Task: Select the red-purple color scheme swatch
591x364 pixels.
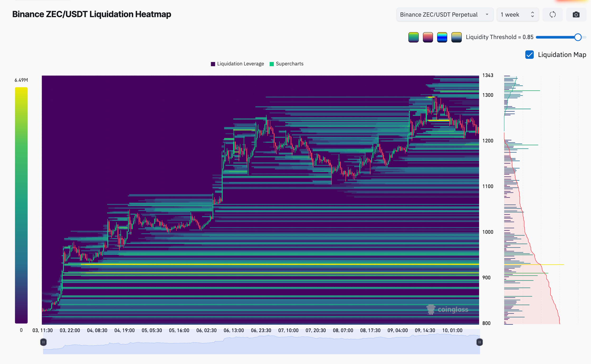Action: point(428,37)
